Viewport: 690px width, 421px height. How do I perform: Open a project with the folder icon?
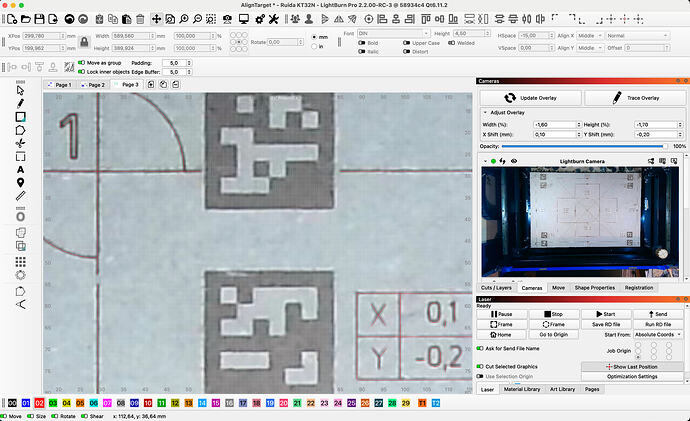coord(26,19)
